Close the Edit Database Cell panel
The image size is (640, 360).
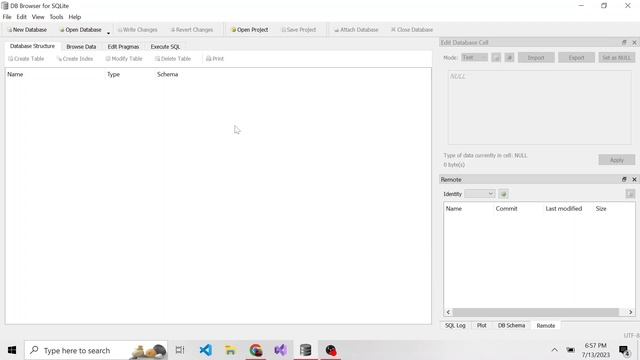click(x=634, y=42)
